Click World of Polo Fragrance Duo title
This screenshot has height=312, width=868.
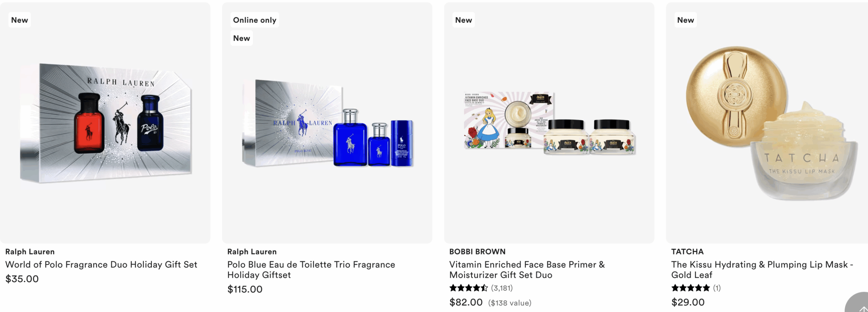101,265
